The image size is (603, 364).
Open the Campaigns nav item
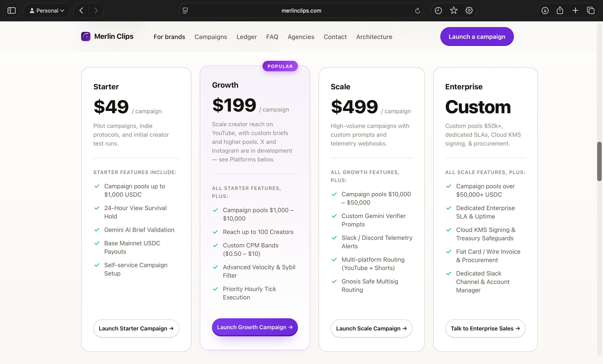point(211,37)
